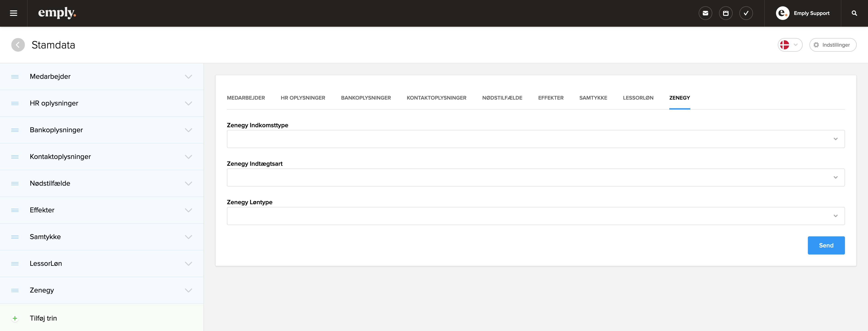This screenshot has height=331, width=868.
Task: Click the Zenegy Indtægtsart select field
Action: tap(535, 177)
